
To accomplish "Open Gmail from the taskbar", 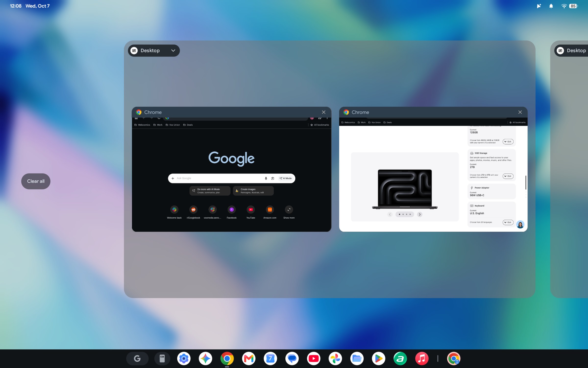I will point(249,358).
